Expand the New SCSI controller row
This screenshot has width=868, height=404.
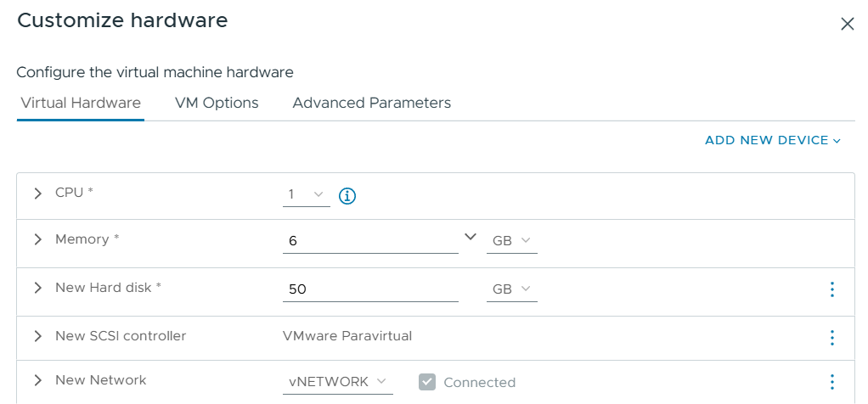tap(37, 336)
